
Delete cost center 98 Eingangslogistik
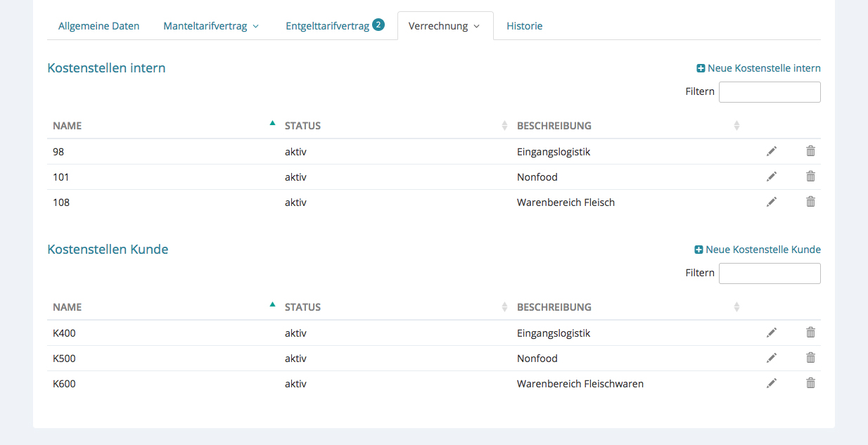(810, 151)
